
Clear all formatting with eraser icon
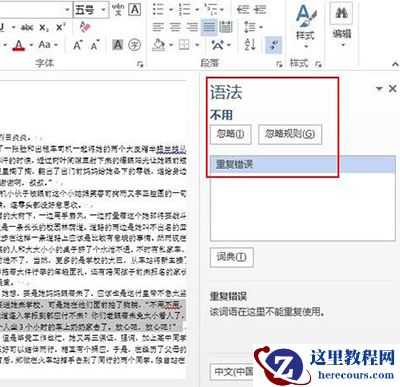pyautogui.click(x=85, y=27)
